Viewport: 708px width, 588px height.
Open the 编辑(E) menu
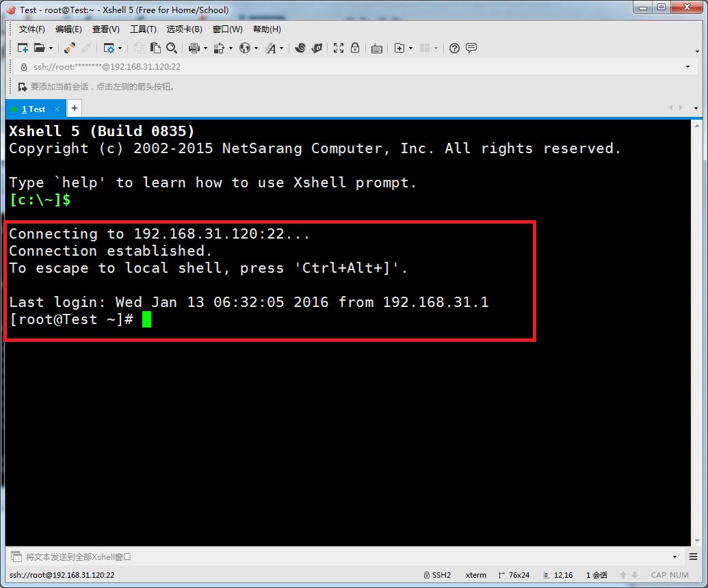pyautogui.click(x=68, y=29)
